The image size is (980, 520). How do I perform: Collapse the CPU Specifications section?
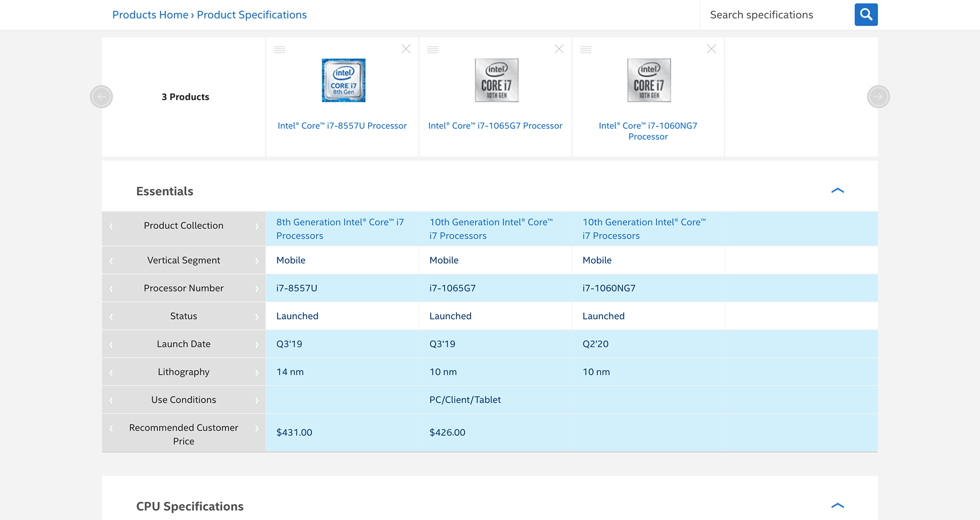click(x=838, y=506)
